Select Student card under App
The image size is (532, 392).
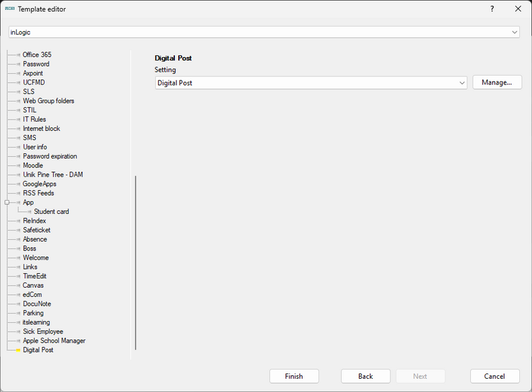click(x=52, y=211)
